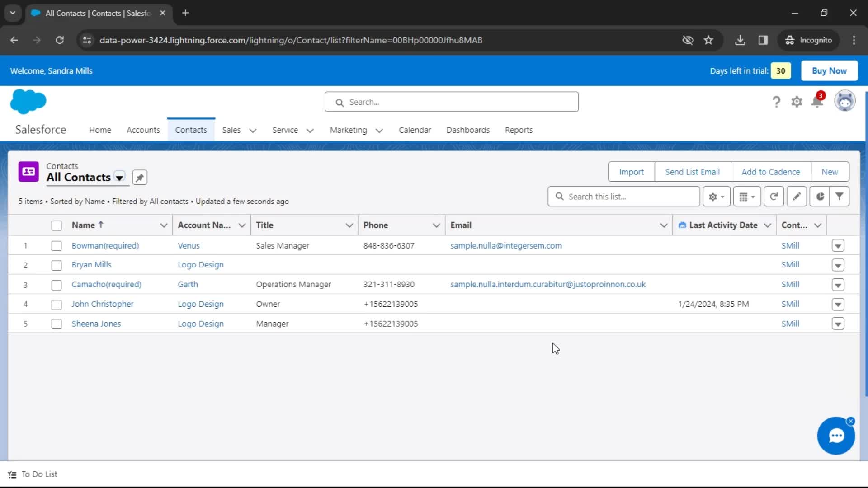Open the chat bubble assistant

(836, 436)
